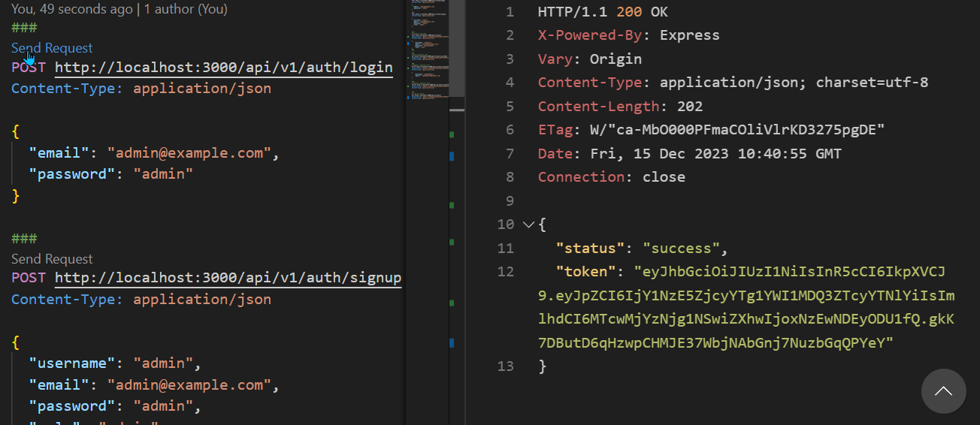This screenshot has width=980, height=425.
Task: Open the auth/login URL link
Action: pos(223,67)
